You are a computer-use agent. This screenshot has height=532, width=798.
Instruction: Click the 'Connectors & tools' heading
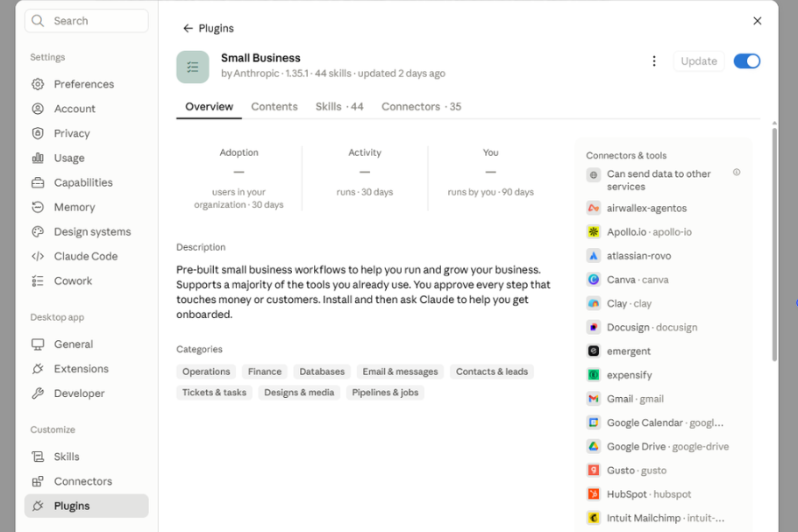point(626,156)
